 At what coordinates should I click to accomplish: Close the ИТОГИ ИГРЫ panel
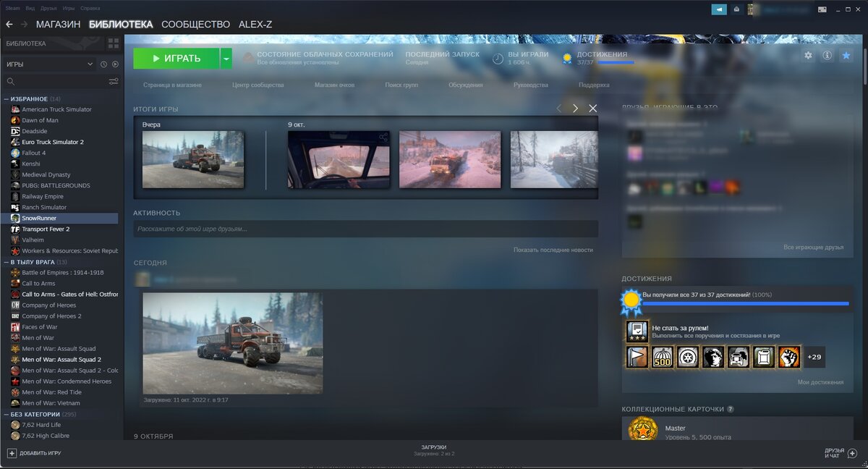593,109
